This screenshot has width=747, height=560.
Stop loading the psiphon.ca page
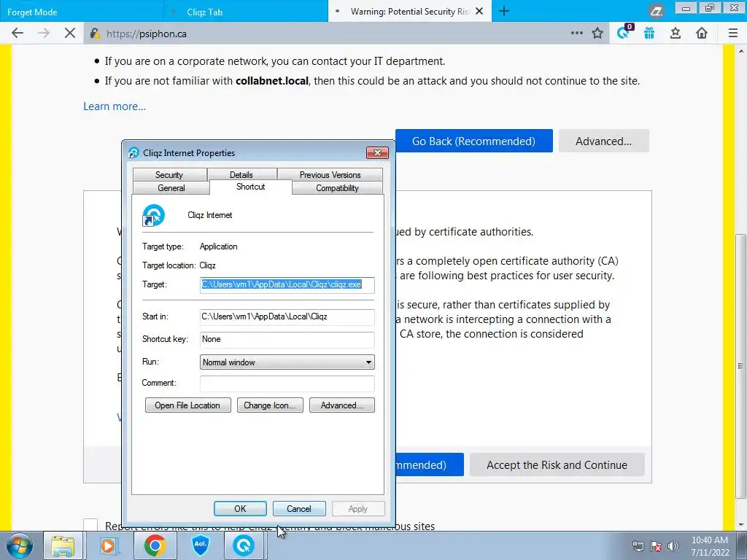tap(69, 33)
